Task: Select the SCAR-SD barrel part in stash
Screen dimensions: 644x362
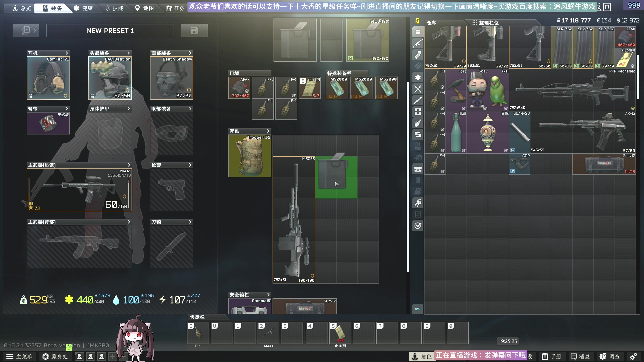Action: [x=520, y=132]
